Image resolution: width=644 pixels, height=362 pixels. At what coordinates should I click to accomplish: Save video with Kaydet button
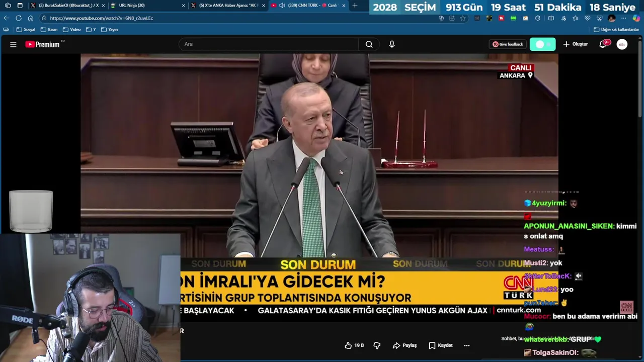pyautogui.click(x=441, y=345)
